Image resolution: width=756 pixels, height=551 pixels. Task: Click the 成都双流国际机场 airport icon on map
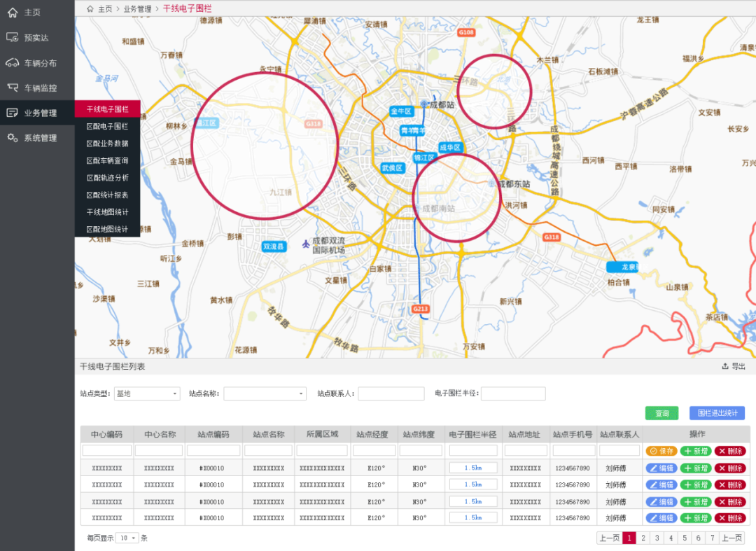click(x=306, y=244)
